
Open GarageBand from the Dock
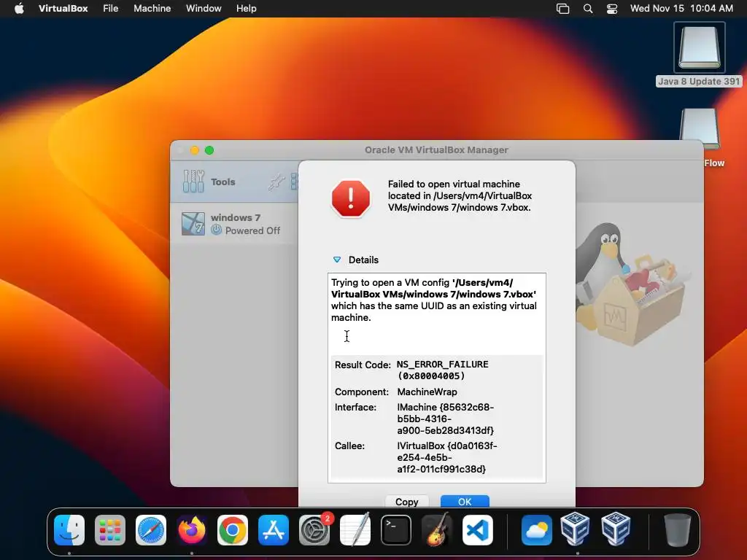click(437, 530)
